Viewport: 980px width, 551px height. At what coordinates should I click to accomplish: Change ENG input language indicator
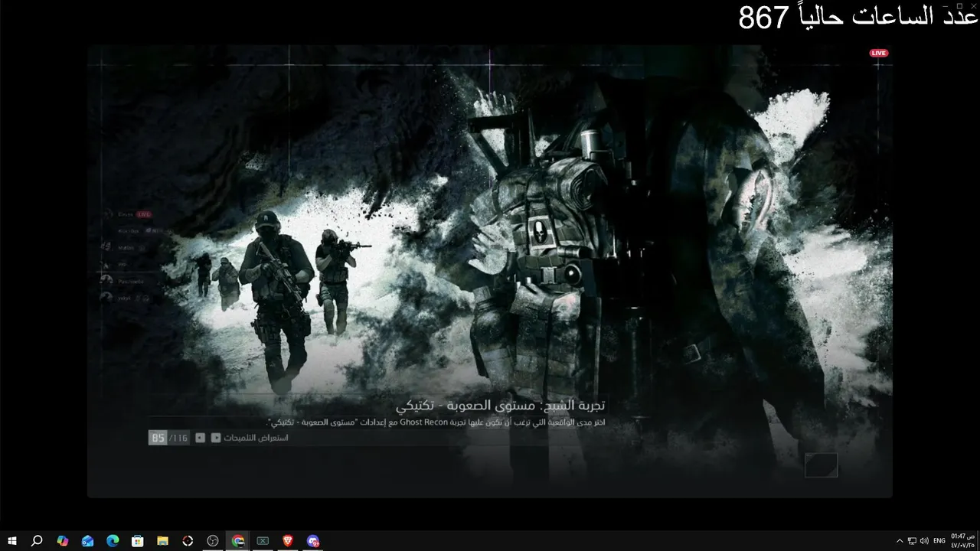tap(939, 541)
